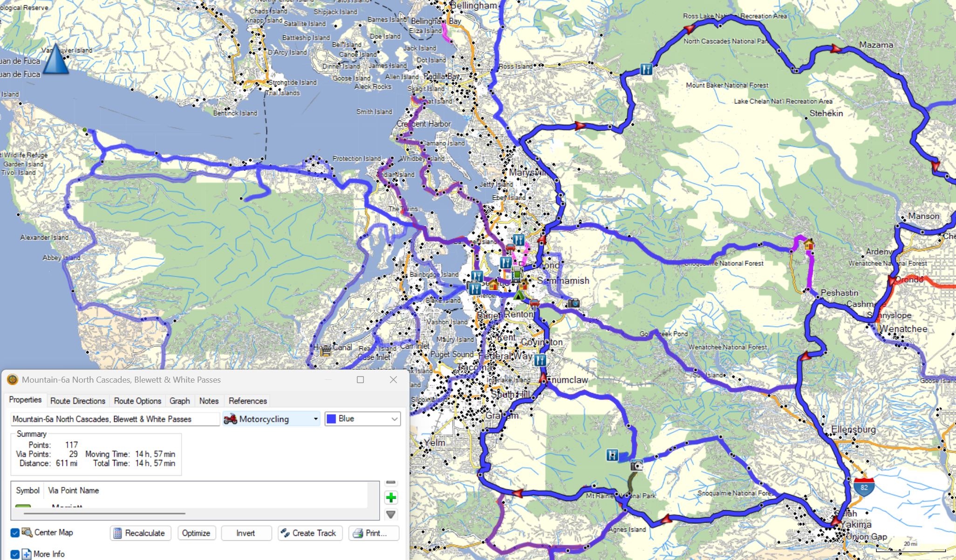Click the Create Track button
The width and height of the screenshot is (956, 560).
coord(310,533)
